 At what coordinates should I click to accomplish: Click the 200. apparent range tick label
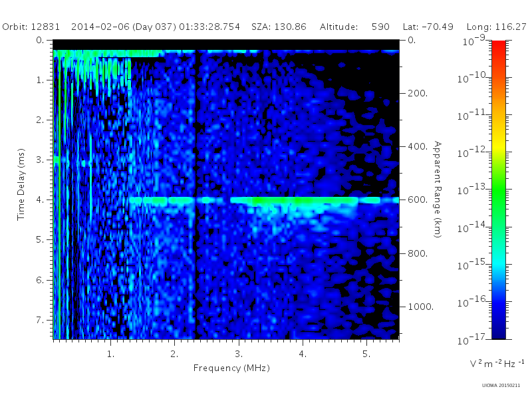point(418,93)
